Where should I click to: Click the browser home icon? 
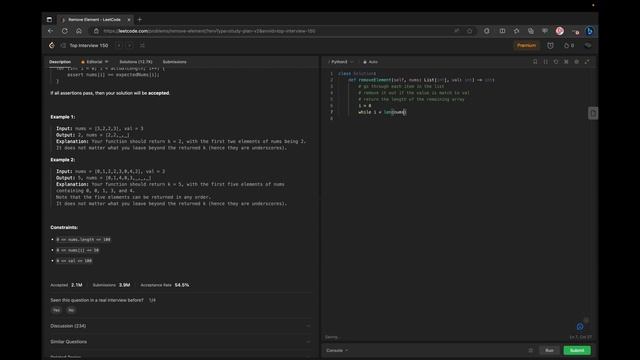point(79,31)
